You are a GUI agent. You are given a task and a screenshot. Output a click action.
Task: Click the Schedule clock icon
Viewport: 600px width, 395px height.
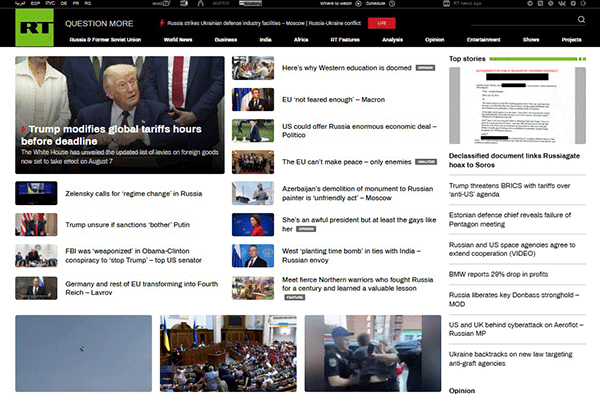tap(392, 3)
